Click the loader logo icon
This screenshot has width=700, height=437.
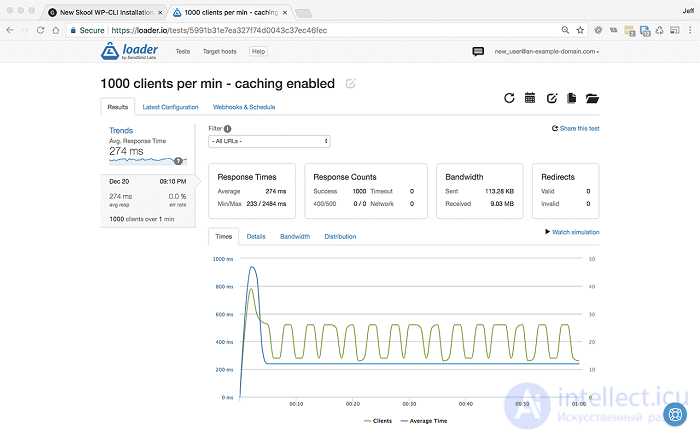(109, 51)
